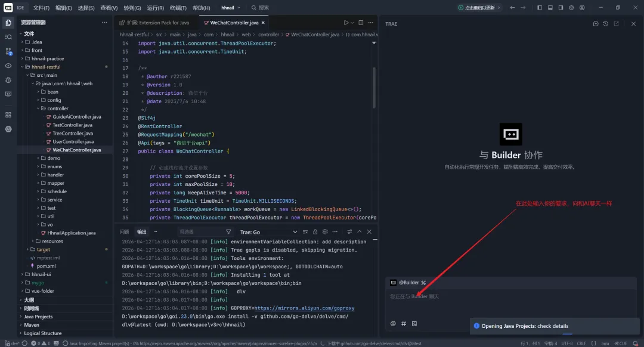
Task: Open the settings gear in title bar
Action: tap(571, 7)
